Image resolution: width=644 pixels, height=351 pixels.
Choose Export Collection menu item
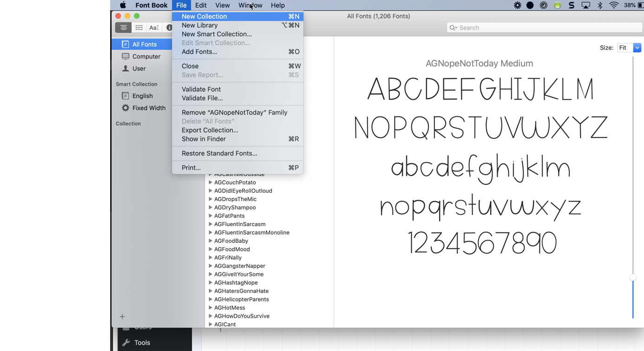[237, 130]
